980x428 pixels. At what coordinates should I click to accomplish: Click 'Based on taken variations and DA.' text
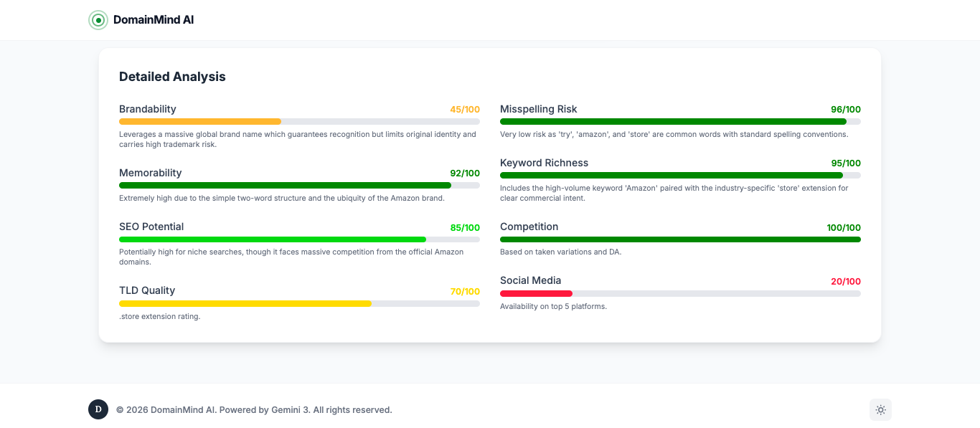561,252
